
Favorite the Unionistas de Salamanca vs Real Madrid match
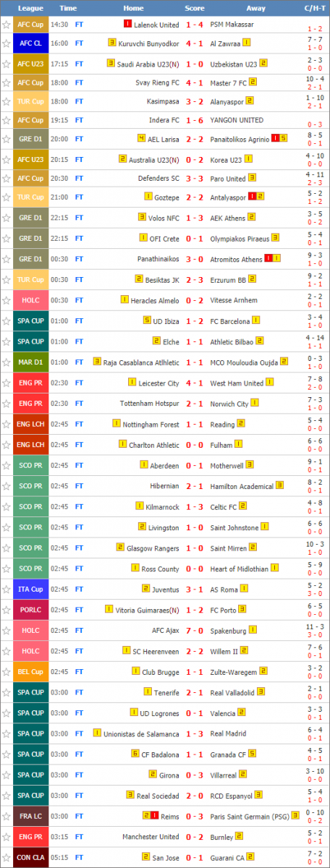7,733
